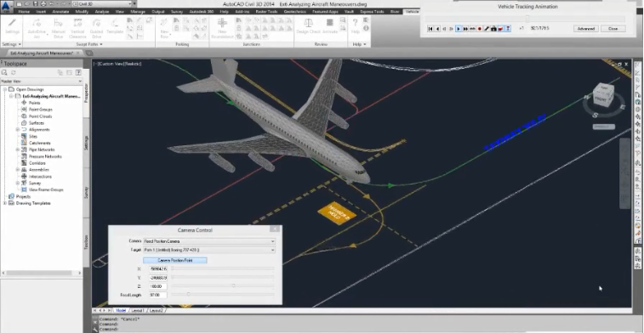Screen dimensions: 644x333
Task: Expand the Pipe Networks tree node
Action: 18,150
